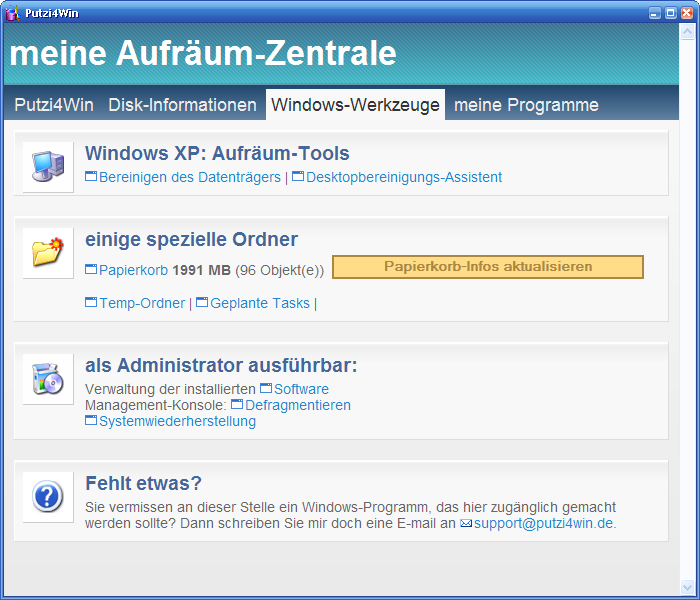700x600 pixels.
Task: Open Bereinigen des Datenträgers link
Action: (183, 177)
